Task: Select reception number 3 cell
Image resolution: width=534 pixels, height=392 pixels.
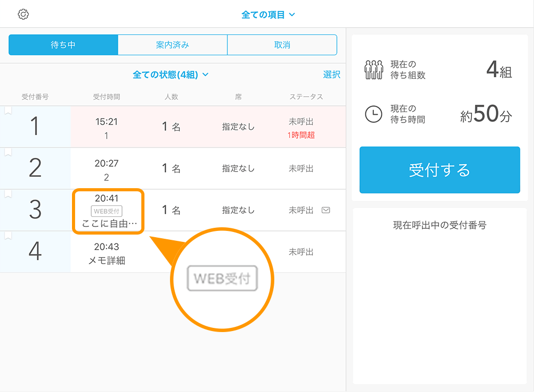Action: (x=35, y=210)
